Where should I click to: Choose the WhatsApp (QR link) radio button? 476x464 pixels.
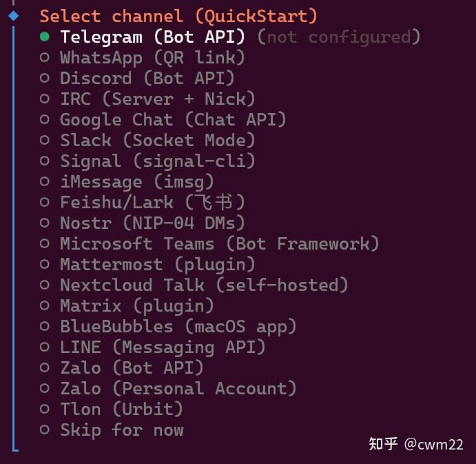tap(45, 58)
